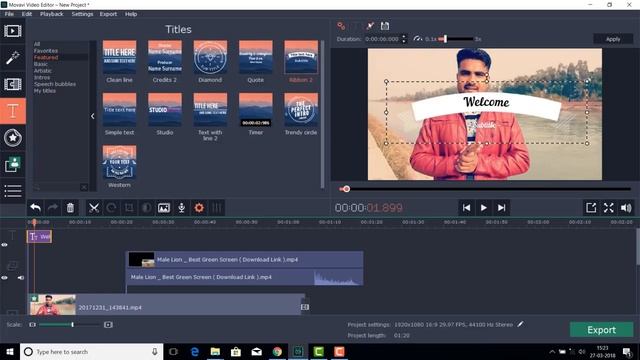This screenshot has height=360, width=640.
Task: Zoom in timeline scale icon
Action: (108, 324)
